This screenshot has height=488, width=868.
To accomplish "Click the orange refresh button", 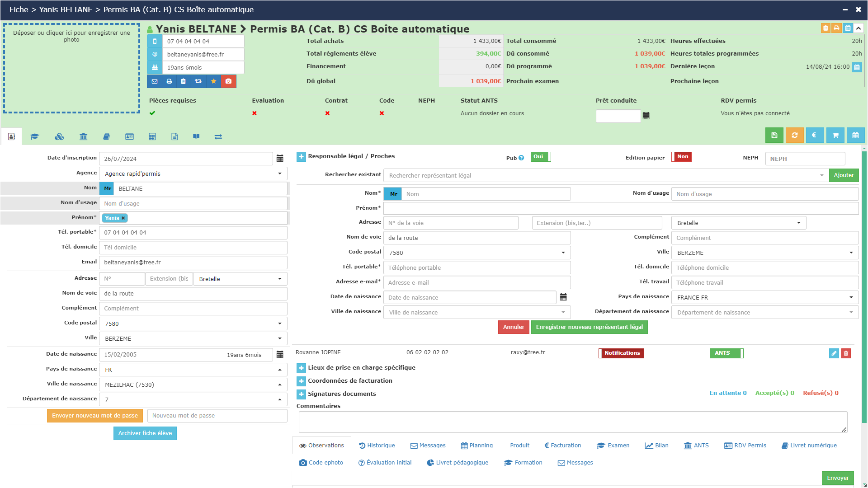I will tap(794, 135).
